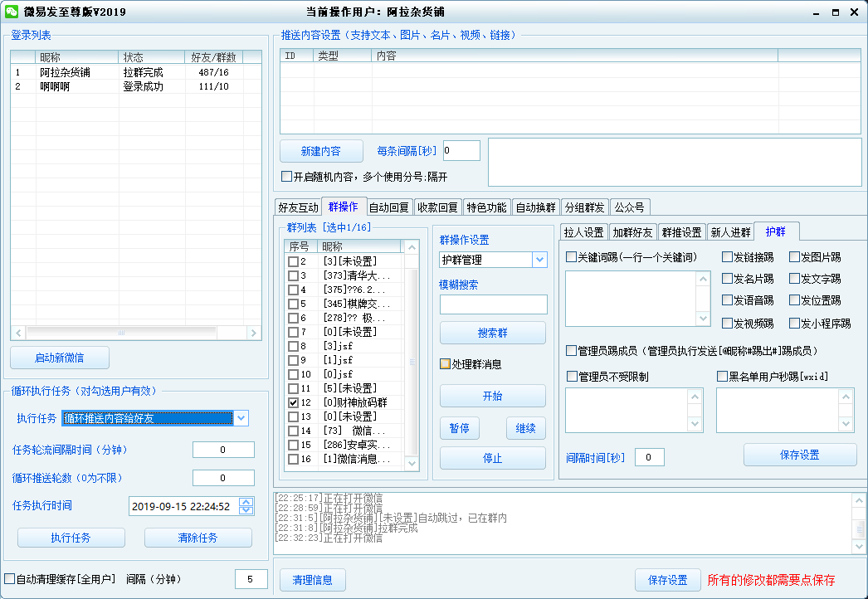Click the 任务轮流间隔时间 input field
Viewport: 868px width, 599px height.
coord(224,450)
